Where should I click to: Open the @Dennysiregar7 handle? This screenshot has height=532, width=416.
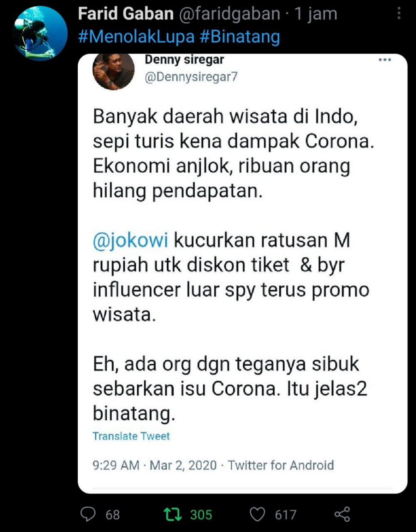[x=191, y=77]
